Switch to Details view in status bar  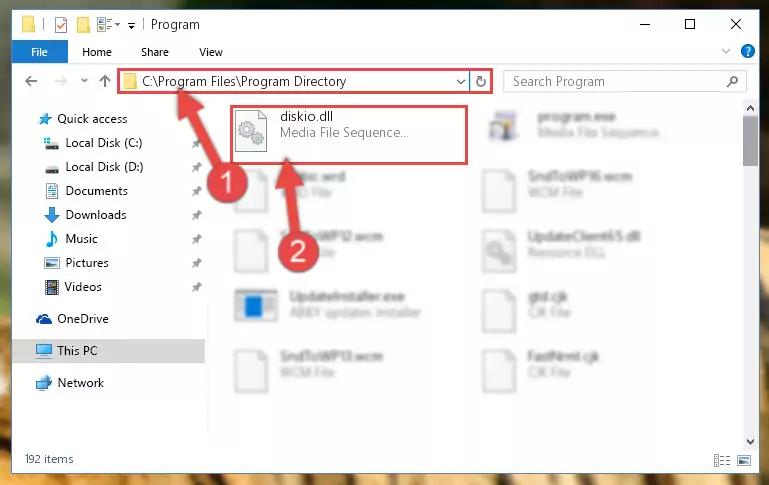pos(722,460)
